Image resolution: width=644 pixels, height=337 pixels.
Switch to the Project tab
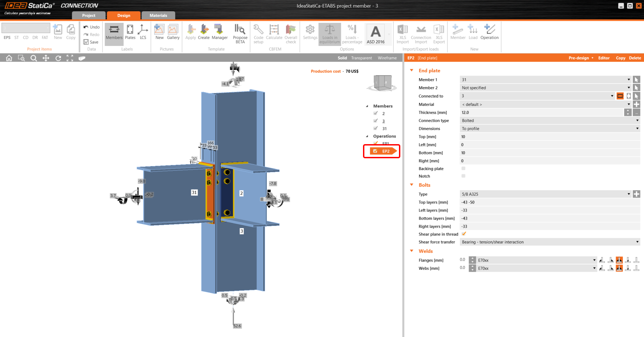coord(88,15)
